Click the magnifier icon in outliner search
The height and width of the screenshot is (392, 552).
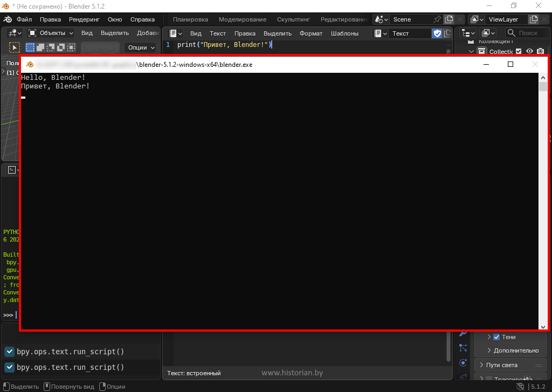(512, 33)
